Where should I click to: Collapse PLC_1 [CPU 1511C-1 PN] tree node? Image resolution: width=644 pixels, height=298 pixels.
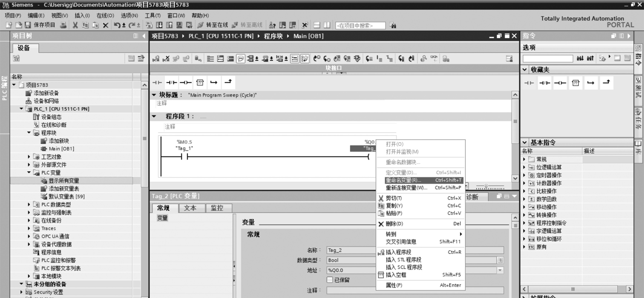pyautogui.click(x=21, y=109)
